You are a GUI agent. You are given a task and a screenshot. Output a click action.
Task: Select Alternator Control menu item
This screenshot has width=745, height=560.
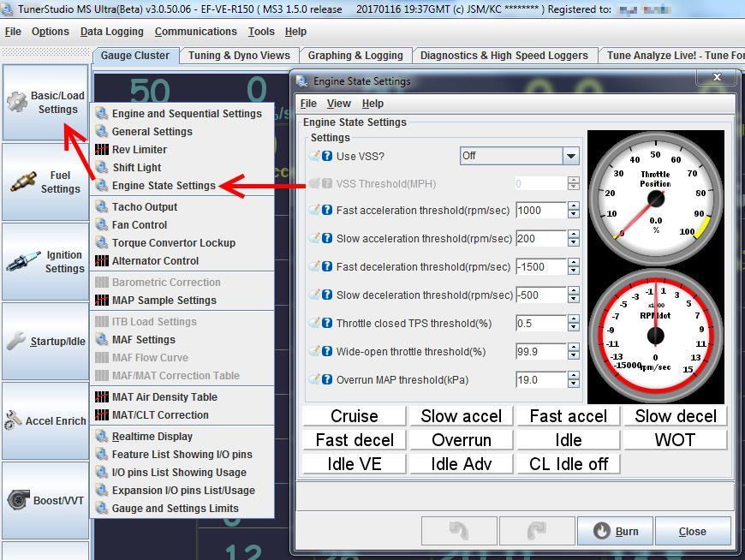point(182,261)
